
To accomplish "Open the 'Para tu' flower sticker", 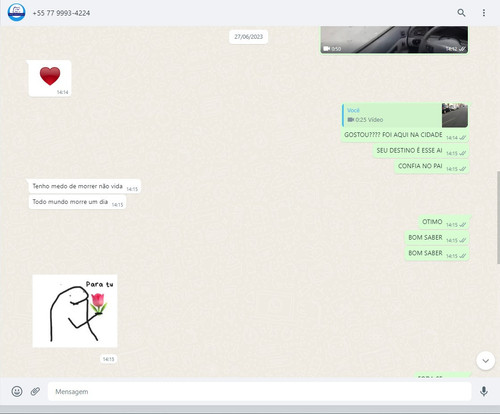I will [x=75, y=311].
